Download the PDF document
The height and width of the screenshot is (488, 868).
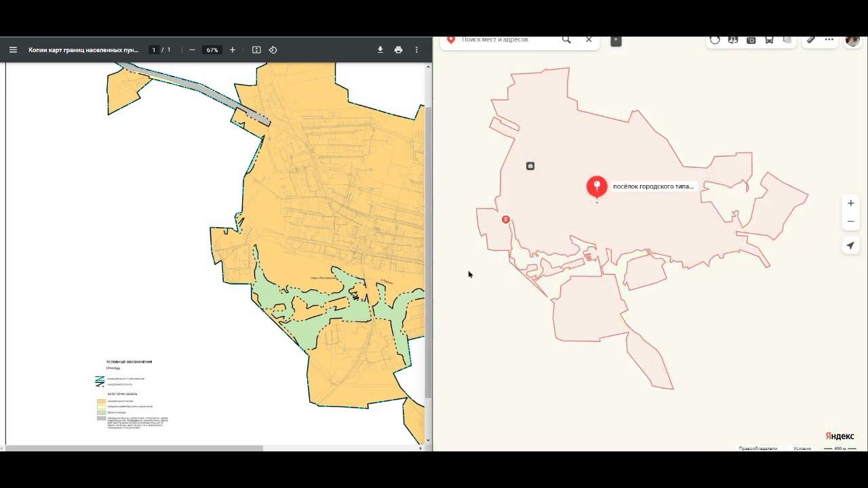(x=380, y=49)
